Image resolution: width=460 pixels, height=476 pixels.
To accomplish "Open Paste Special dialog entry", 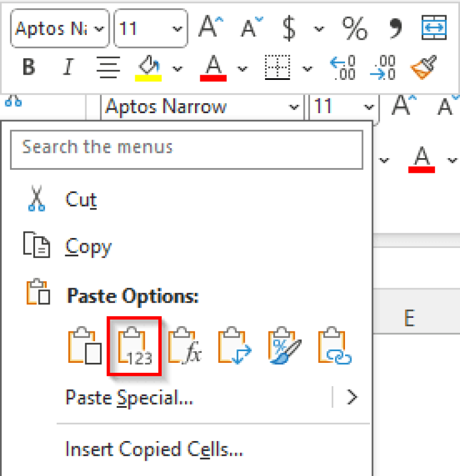I will pos(129,398).
